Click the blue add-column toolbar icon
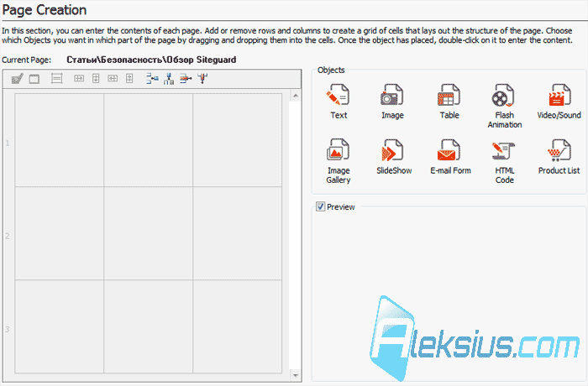588x386 pixels. [x=169, y=79]
